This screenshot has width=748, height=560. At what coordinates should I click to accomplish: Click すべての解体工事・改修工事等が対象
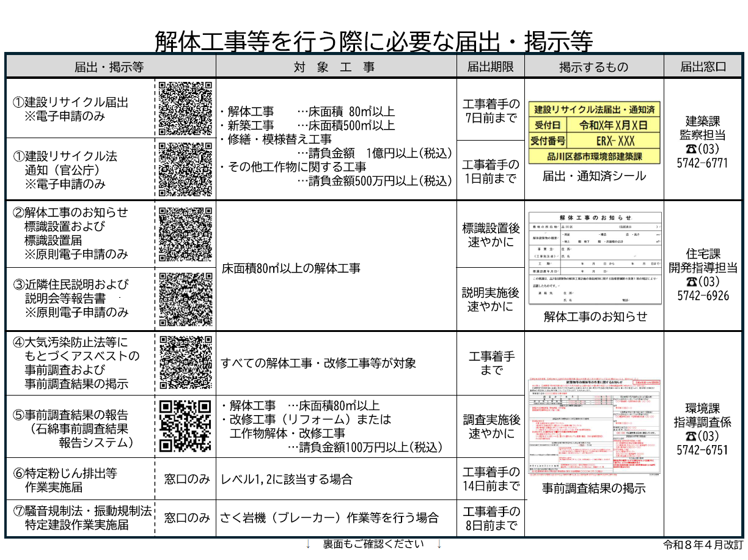(x=318, y=363)
